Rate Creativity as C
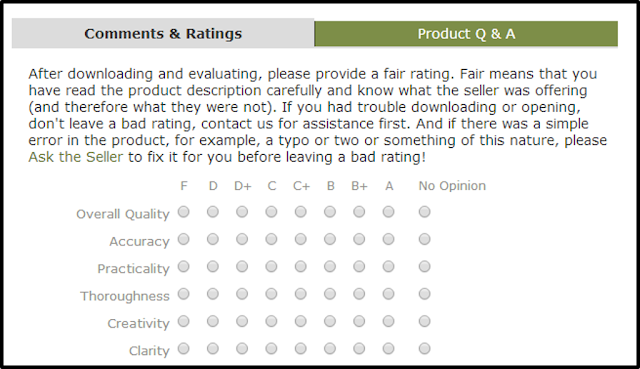The image size is (640, 369). pos(271,321)
